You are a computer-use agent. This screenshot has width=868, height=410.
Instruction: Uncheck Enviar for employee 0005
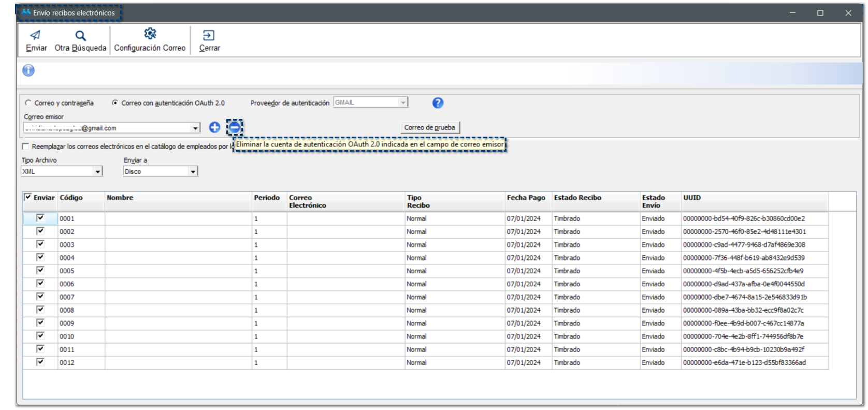point(40,270)
